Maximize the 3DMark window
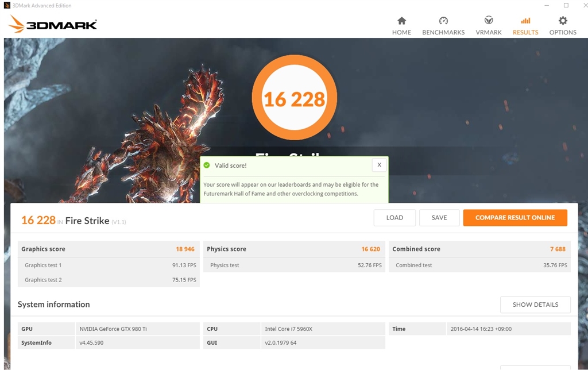Screen dimensions: 588x370 pyautogui.click(x=566, y=5)
